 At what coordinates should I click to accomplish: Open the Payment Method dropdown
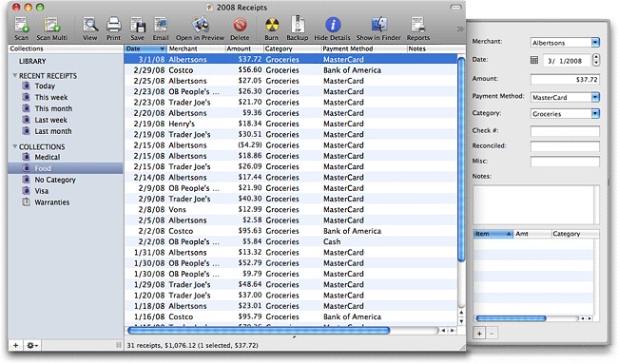[595, 97]
